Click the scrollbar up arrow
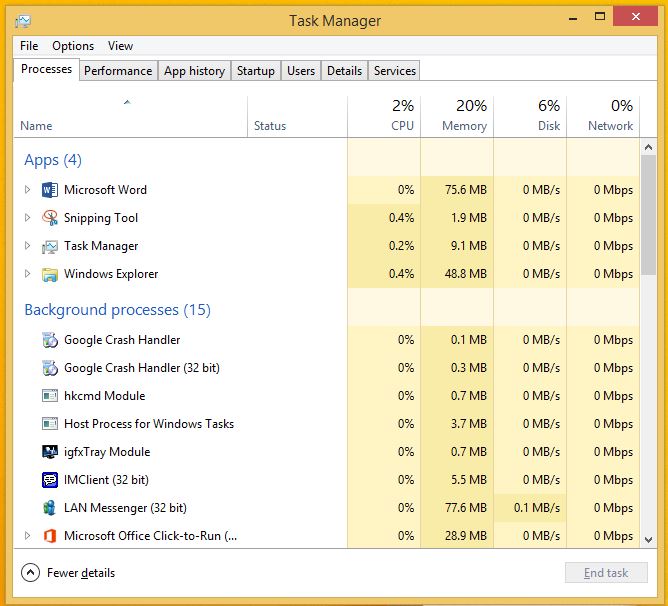 click(x=648, y=147)
